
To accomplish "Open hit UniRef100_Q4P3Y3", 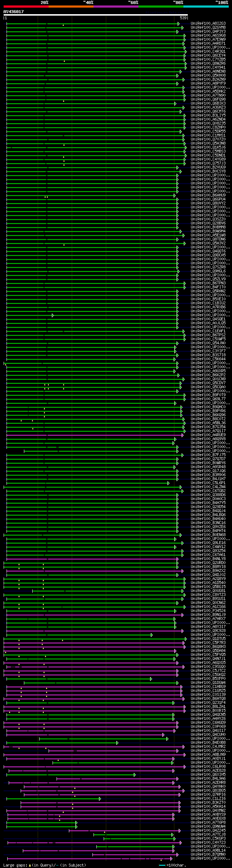I will pyautogui.click(x=208, y=32).
